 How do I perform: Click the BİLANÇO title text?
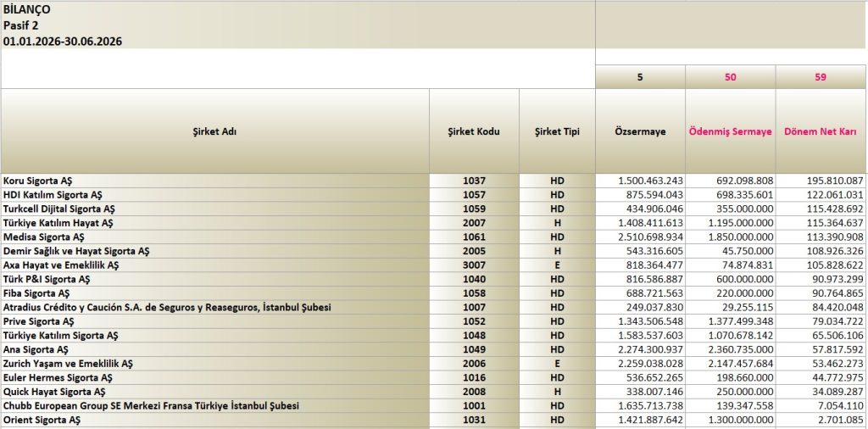click(x=26, y=9)
